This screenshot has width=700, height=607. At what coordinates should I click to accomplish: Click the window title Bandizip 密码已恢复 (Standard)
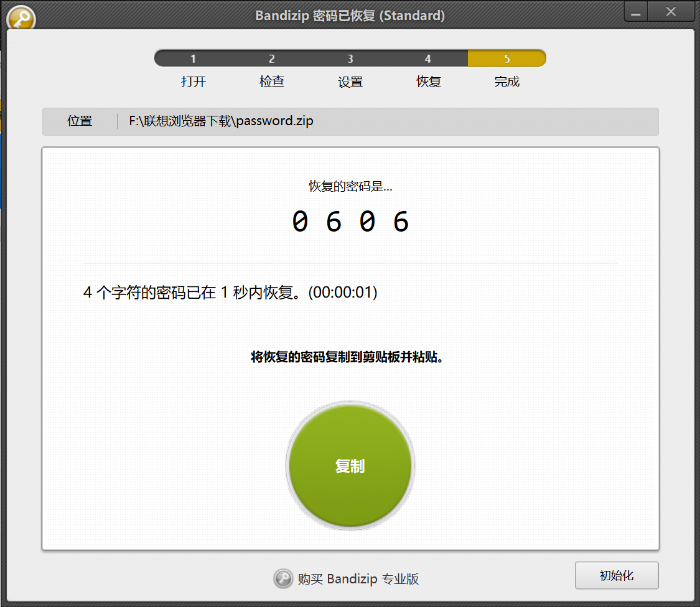(350, 16)
